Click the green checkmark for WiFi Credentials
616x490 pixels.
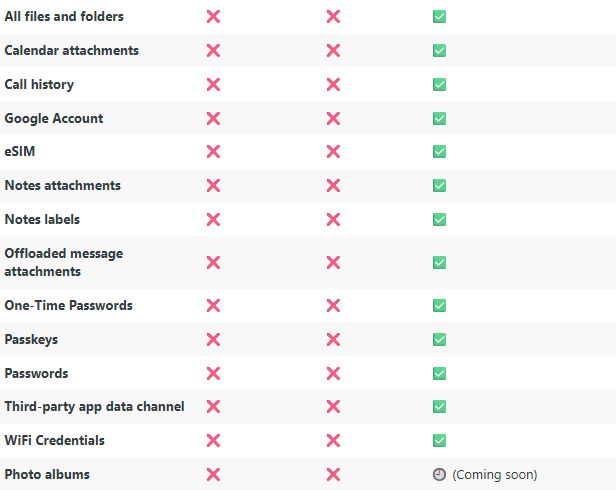coord(439,440)
